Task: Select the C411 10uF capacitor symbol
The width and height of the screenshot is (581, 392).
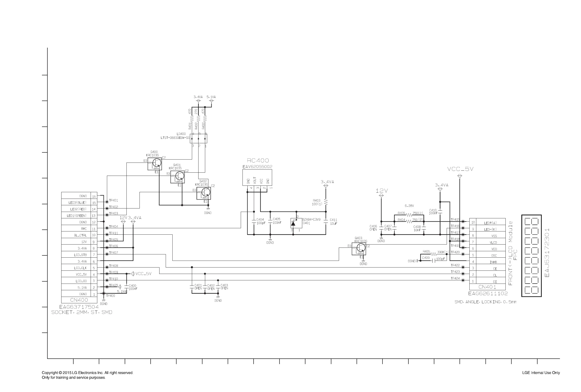Action: [x=326, y=222]
